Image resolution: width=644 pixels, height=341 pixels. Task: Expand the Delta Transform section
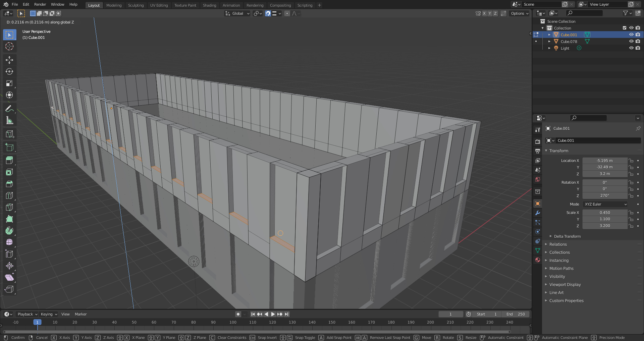click(567, 236)
